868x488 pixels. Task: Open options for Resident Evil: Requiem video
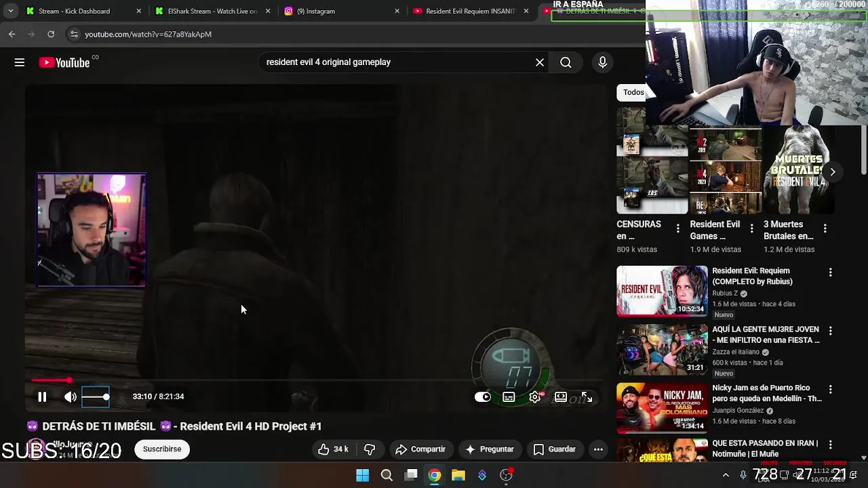[x=831, y=272]
